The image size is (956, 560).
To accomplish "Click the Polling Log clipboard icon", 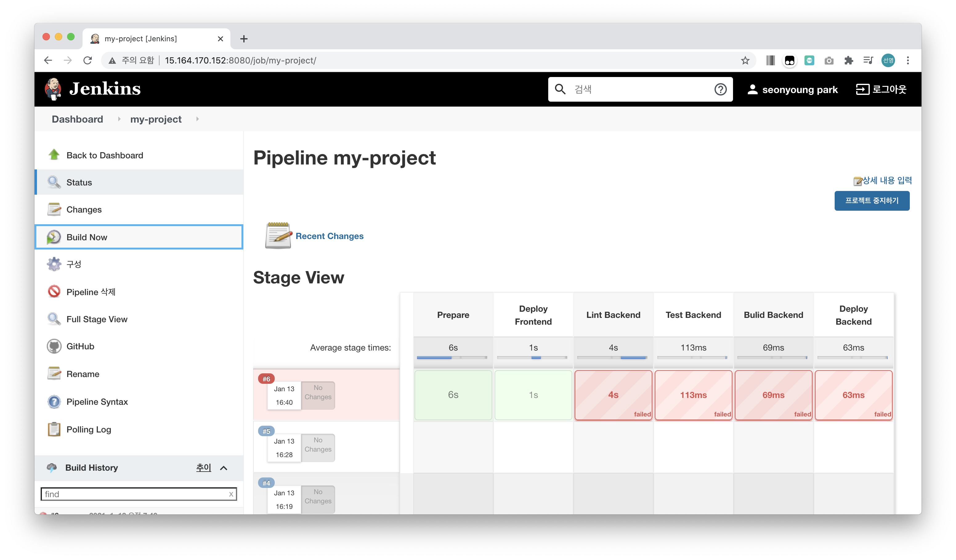I will (54, 429).
